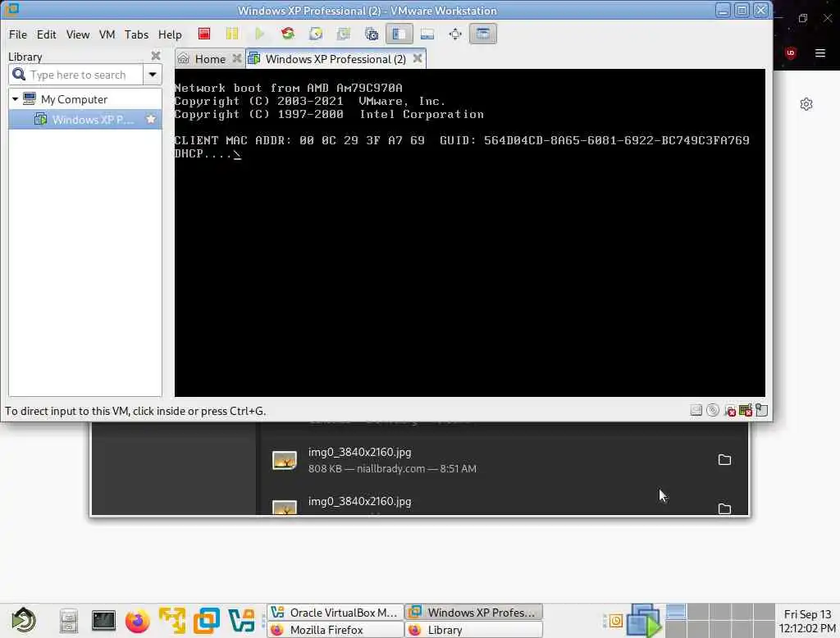
Task: Select Windows XP P... VM in library
Action: tap(85, 120)
